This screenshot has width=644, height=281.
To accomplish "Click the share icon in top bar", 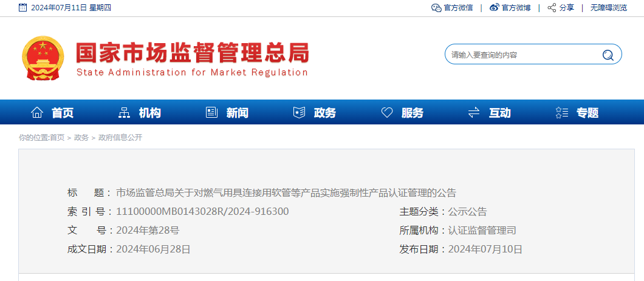I will click(x=552, y=7).
